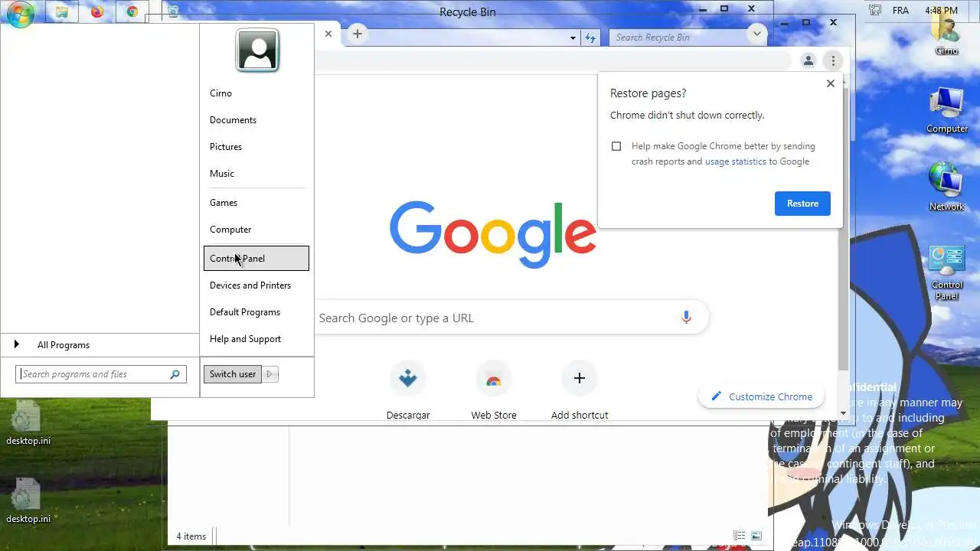Viewport: 980px width, 551px height.
Task: Expand the Recycle Bin ribbon chevron
Action: pyautogui.click(x=756, y=33)
